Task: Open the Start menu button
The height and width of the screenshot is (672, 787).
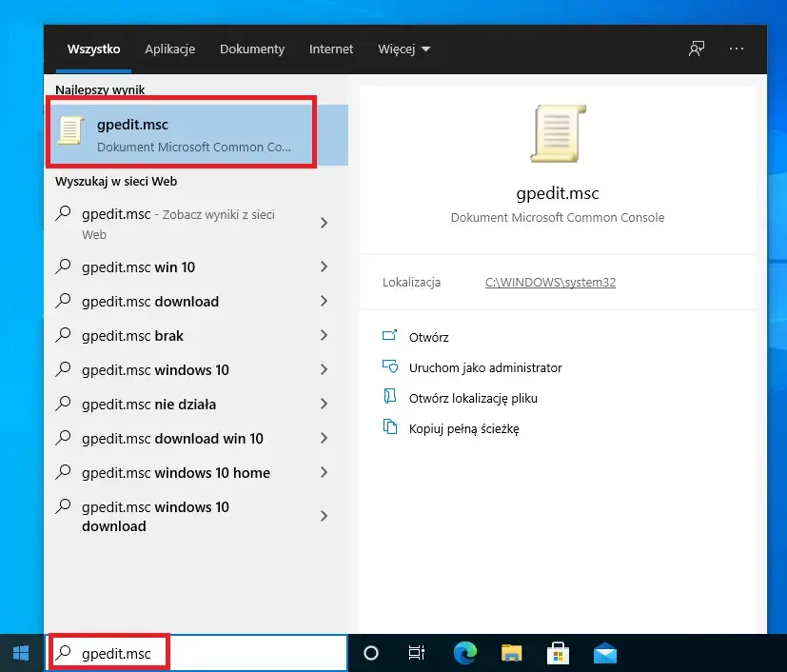Action: [x=19, y=653]
